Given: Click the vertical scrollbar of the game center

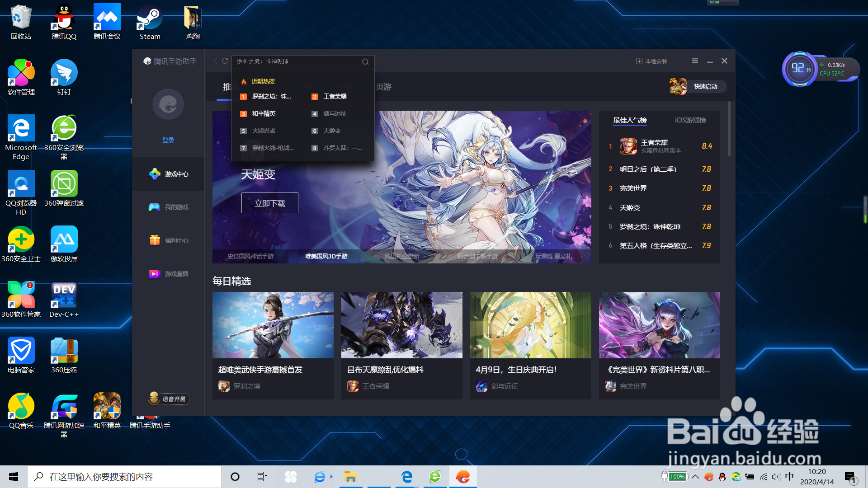Looking at the screenshot, I should pyautogui.click(x=729, y=129).
